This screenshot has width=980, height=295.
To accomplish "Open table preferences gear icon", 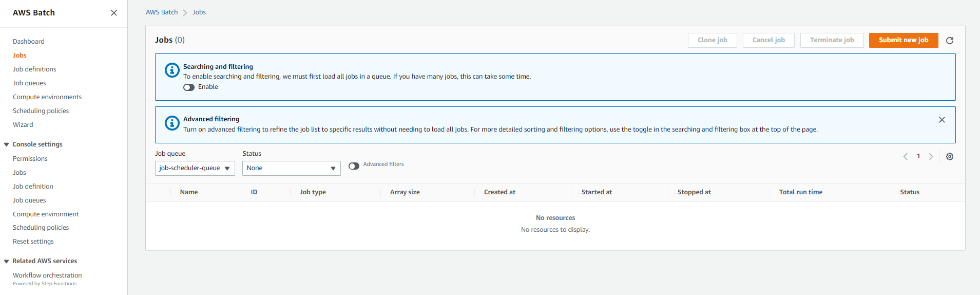I will [x=950, y=157].
